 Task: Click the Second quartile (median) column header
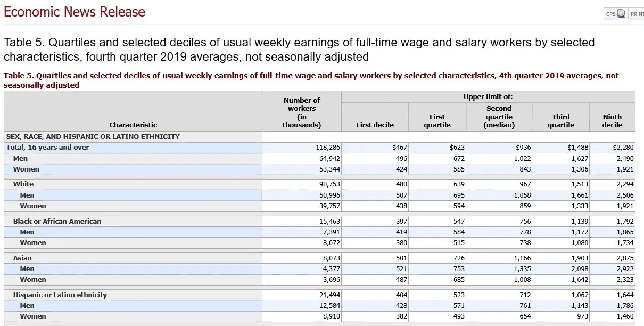point(499,117)
